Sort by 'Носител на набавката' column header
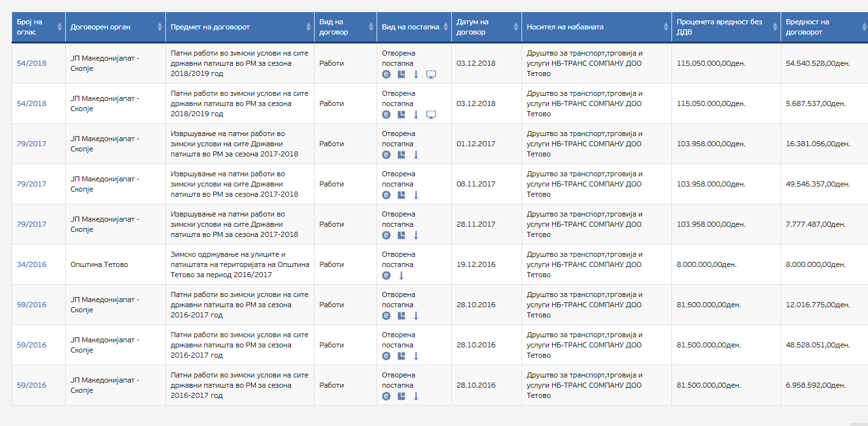868x426 pixels. (565, 27)
